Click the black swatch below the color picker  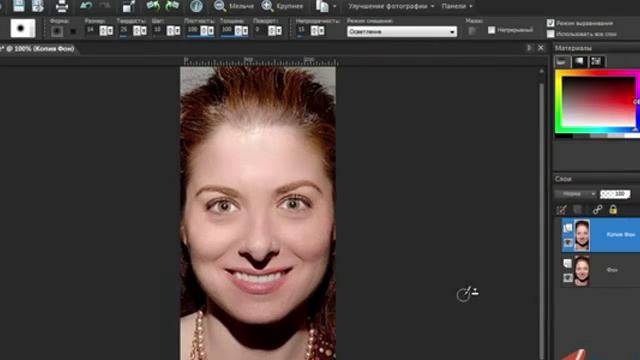tap(564, 136)
